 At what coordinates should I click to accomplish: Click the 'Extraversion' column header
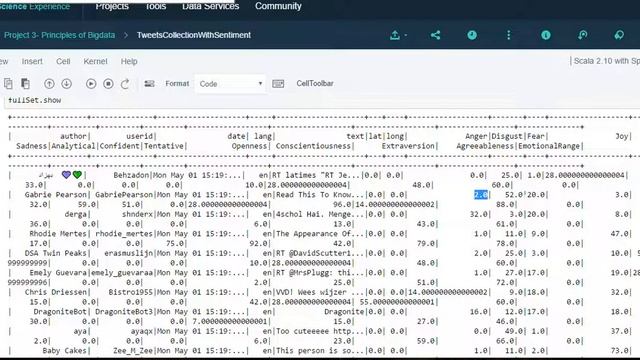click(x=408, y=146)
